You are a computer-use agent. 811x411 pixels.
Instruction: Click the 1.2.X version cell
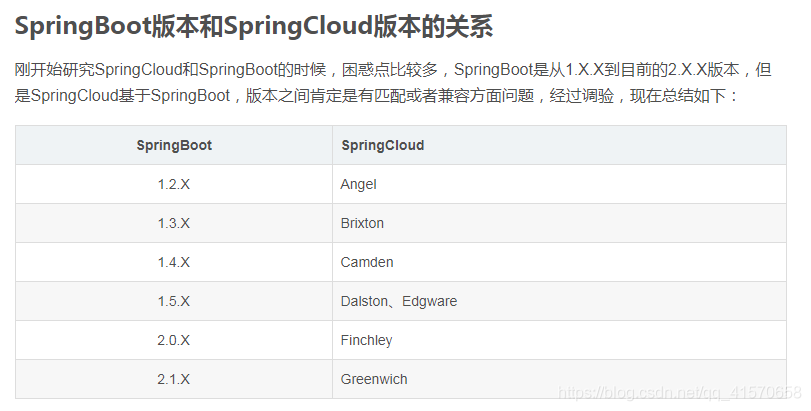(x=174, y=184)
